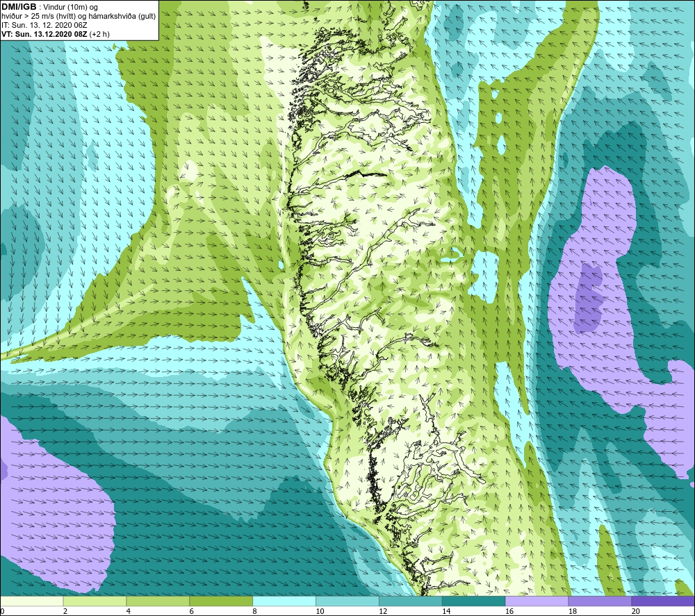Click the legend tick label '12'
Screen dimensions: 695x616
tap(383, 611)
